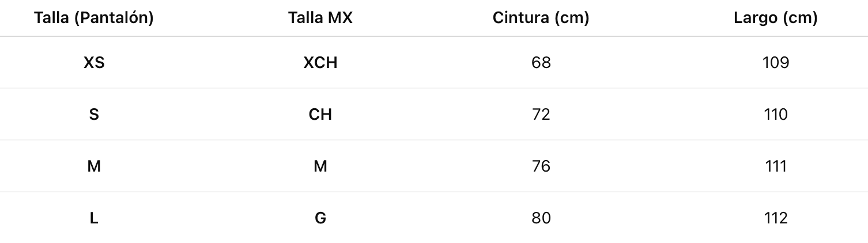The image size is (868, 243).
Task: Select waist value 72
Action: pyautogui.click(x=541, y=114)
